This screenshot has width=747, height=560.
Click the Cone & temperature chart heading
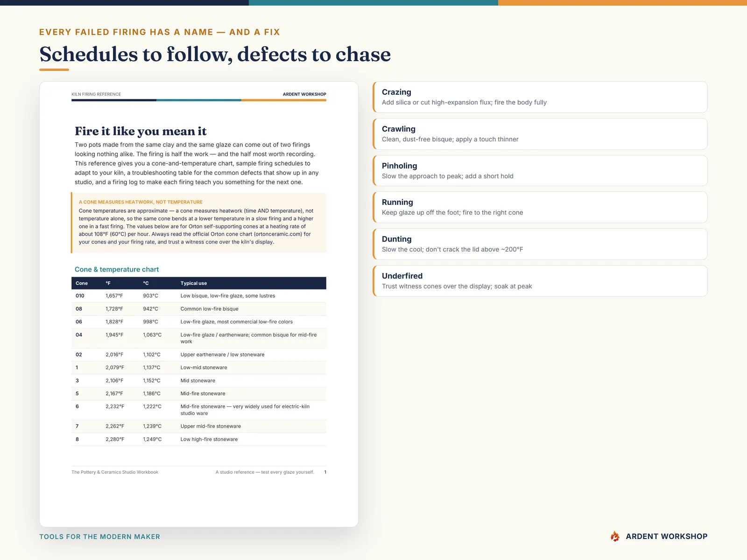[x=117, y=269]
